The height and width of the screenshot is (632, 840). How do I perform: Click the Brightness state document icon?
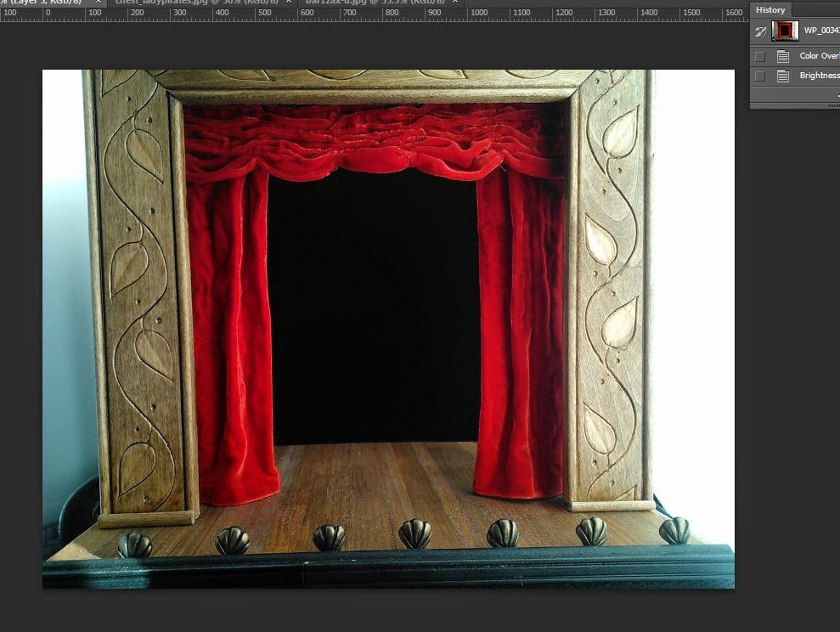click(x=783, y=76)
